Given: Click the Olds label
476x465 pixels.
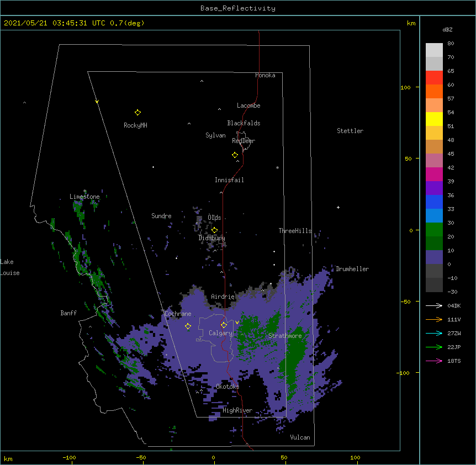Looking at the screenshot, I should [x=214, y=218].
